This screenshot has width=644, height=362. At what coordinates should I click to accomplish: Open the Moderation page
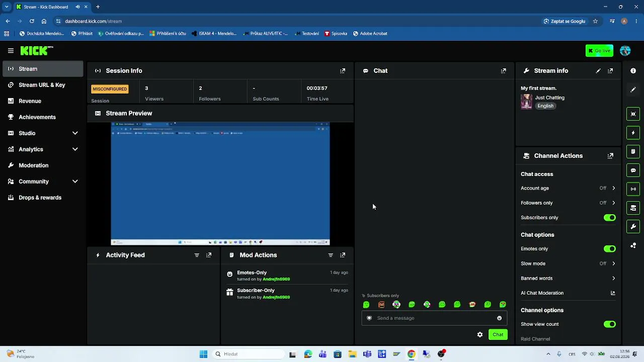tap(43, 165)
